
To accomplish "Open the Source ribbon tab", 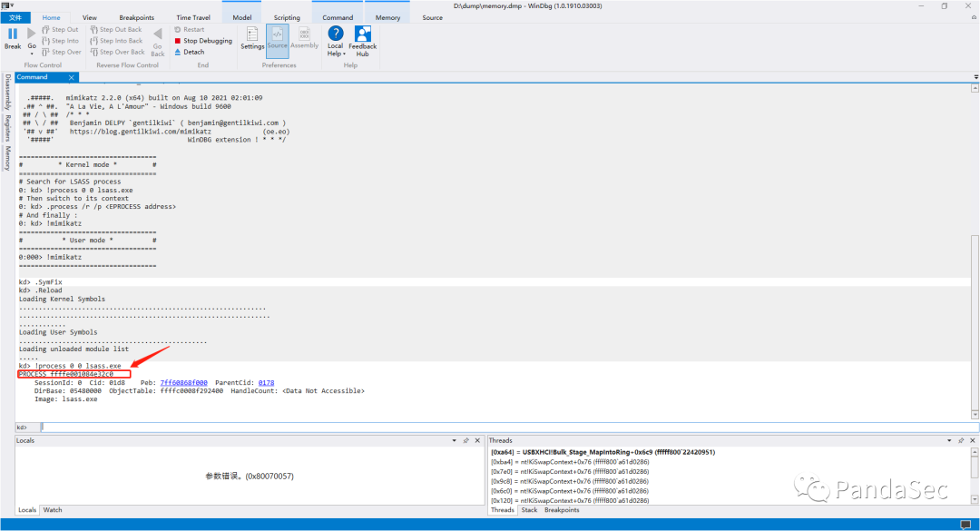I will (433, 17).
